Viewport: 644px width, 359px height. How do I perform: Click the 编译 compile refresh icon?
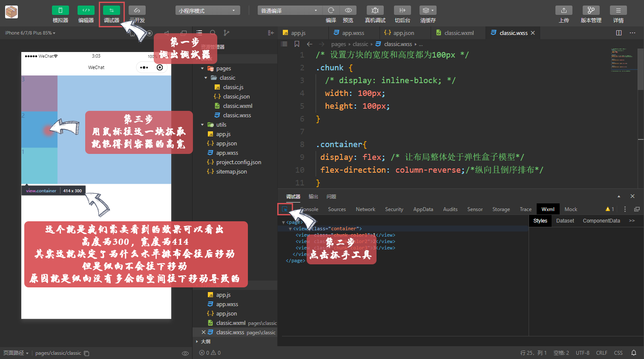tap(331, 10)
